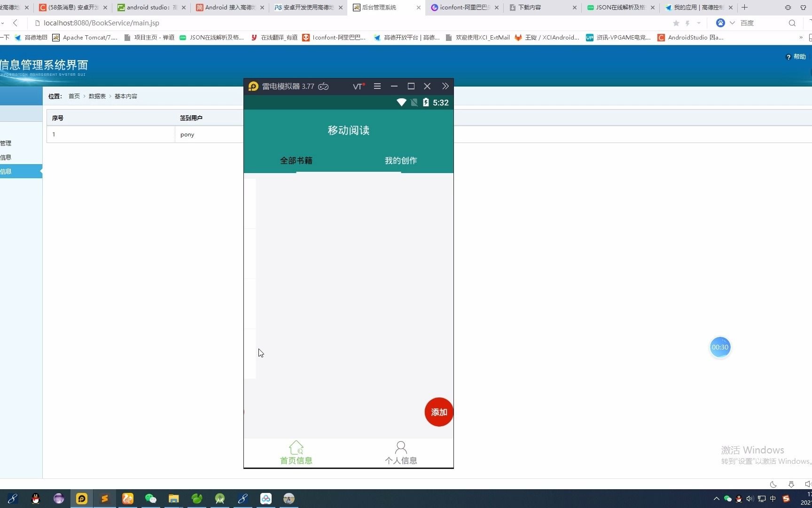Click the Sogou input method tray icon
This screenshot has width=812, height=508.
point(786,499)
